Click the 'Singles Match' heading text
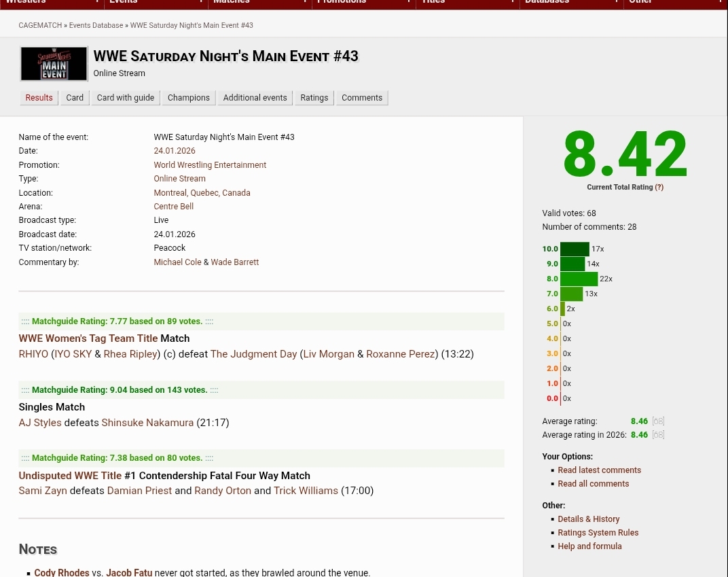 point(52,407)
